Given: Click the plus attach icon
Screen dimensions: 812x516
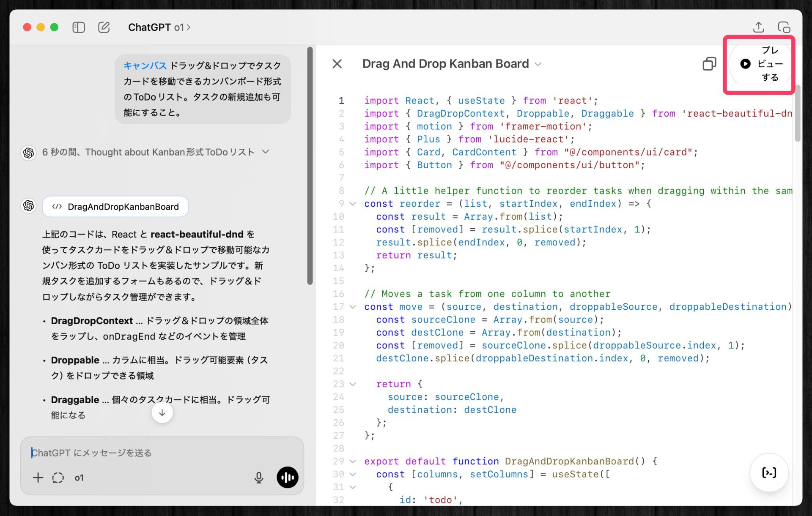Looking at the screenshot, I should click(x=38, y=478).
